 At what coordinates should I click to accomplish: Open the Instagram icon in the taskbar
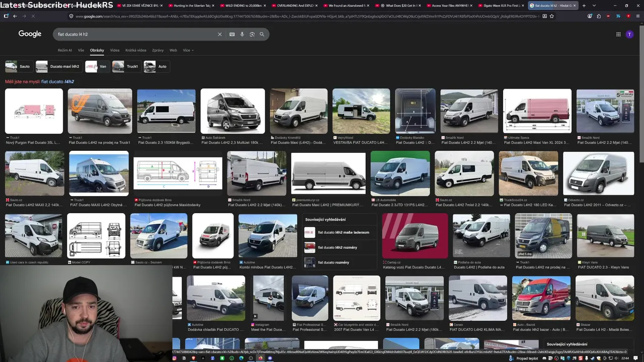pyautogui.click(x=175, y=358)
